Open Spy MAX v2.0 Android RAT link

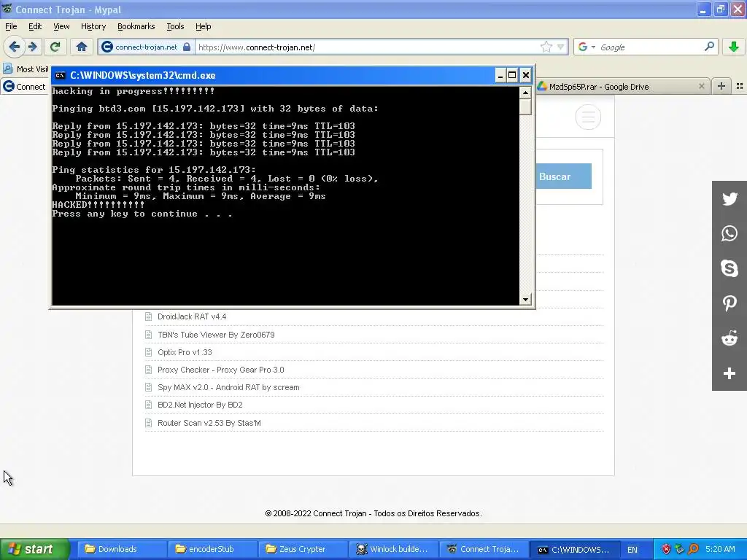(x=228, y=387)
